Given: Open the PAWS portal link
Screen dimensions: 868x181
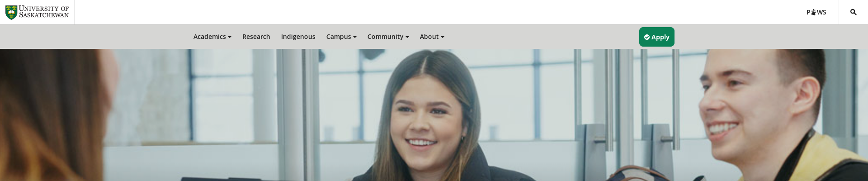Looking at the screenshot, I should 816,12.
